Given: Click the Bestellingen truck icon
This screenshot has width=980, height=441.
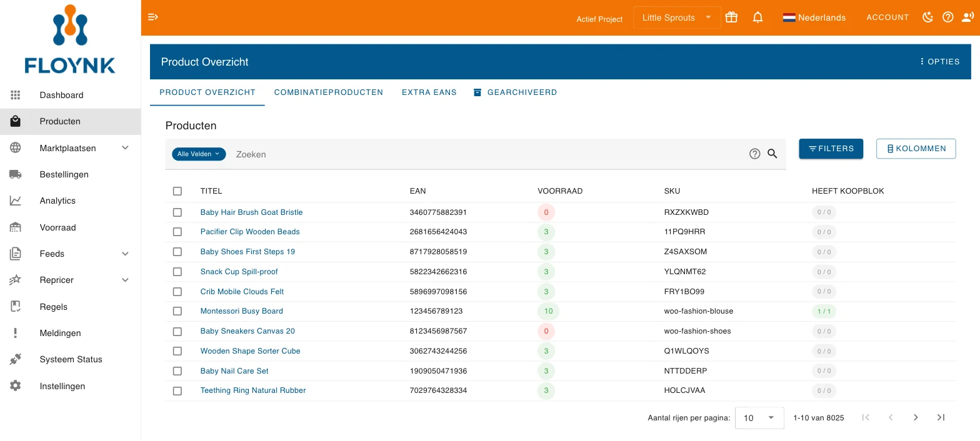Looking at the screenshot, I should (x=16, y=174).
